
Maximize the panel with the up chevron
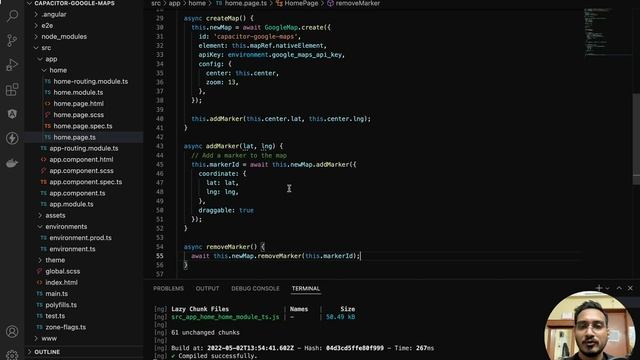pos(619,288)
